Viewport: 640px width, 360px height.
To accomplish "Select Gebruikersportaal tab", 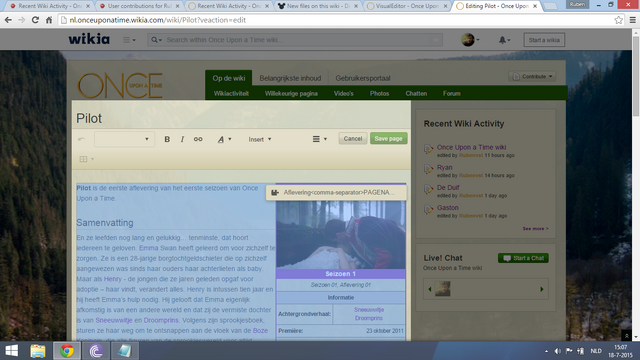I will point(363,78).
